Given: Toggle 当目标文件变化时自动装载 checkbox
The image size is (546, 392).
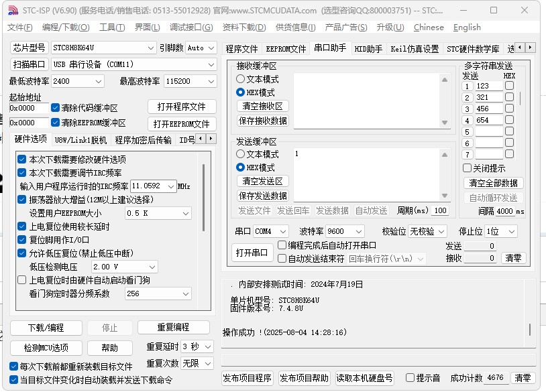Looking at the screenshot, I should point(13,380).
